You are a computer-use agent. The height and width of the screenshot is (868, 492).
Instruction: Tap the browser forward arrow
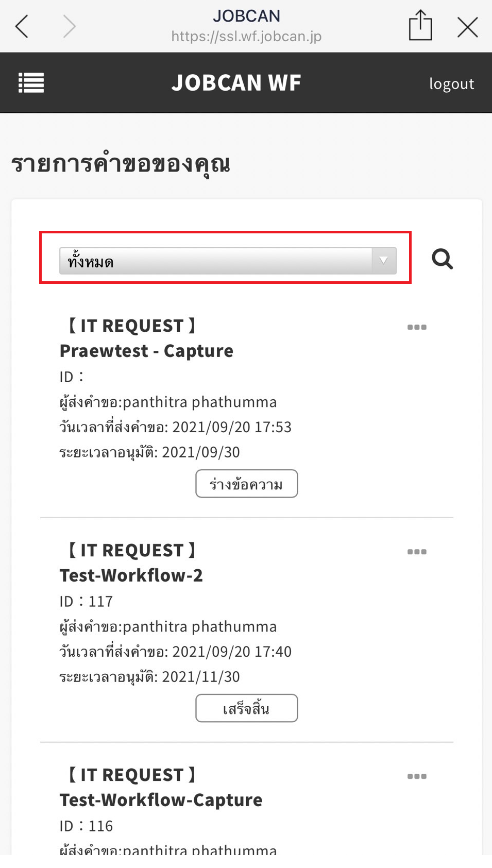click(x=70, y=26)
